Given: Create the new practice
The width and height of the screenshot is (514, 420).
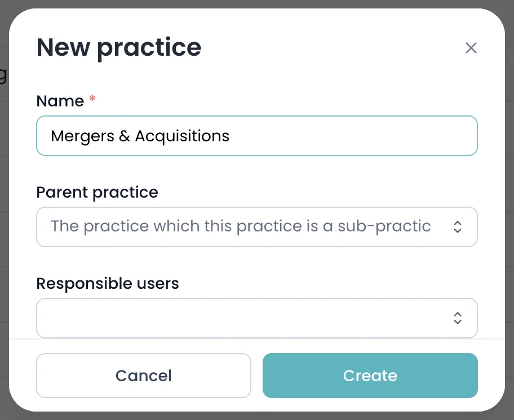Looking at the screenshot, I should tap(370, 376).
